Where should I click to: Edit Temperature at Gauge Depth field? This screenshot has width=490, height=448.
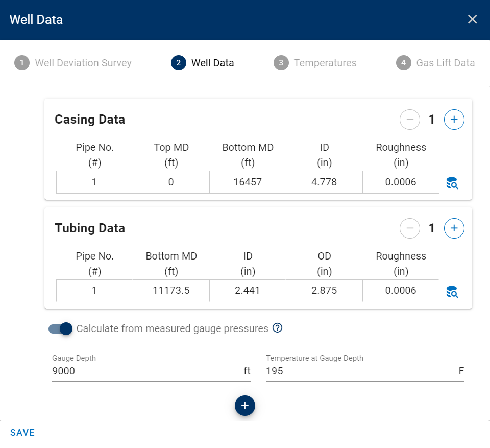[360, 371]
